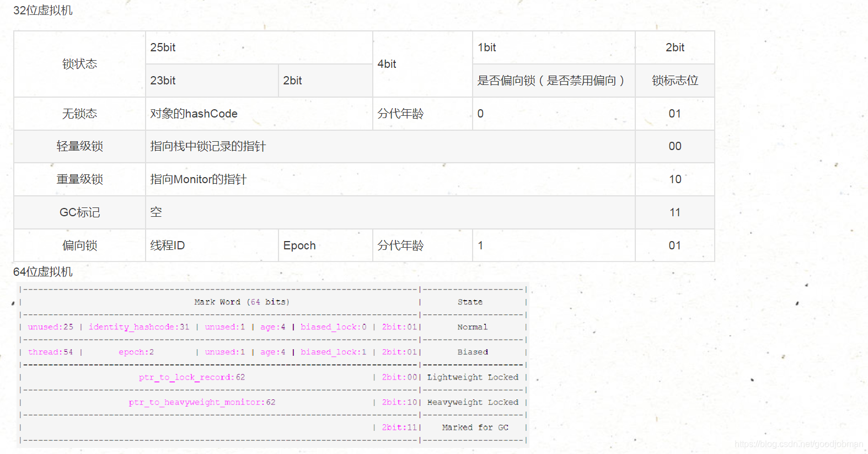Screen dimensions: 868x454
Task: Click the "Lightweight Locked" state label
Action: pyautogui.click(x=473, y=377)
